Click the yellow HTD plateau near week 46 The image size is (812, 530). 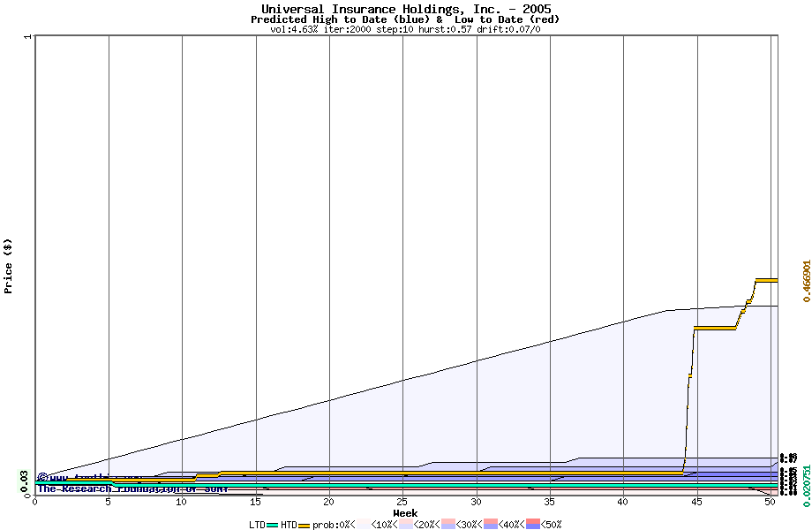pyautogui.click(x=715, y=328)
